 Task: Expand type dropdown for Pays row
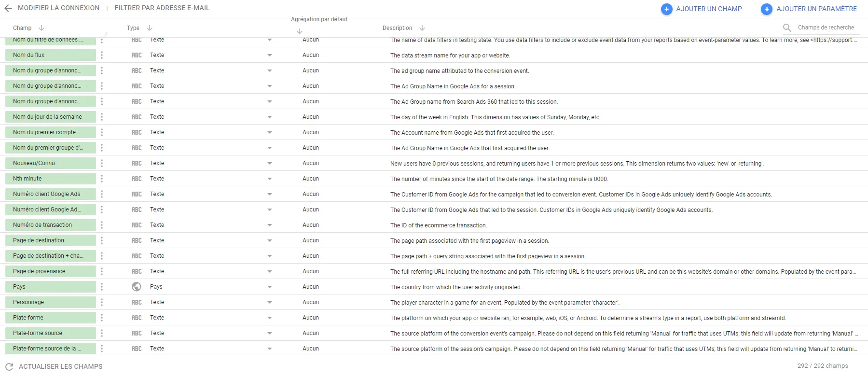(x=270, y=287)
